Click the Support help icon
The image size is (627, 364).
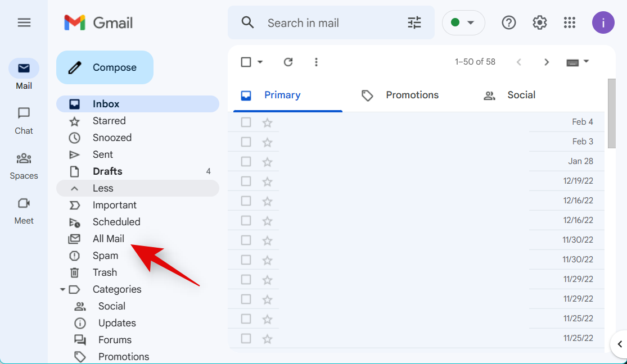point(509,22)
